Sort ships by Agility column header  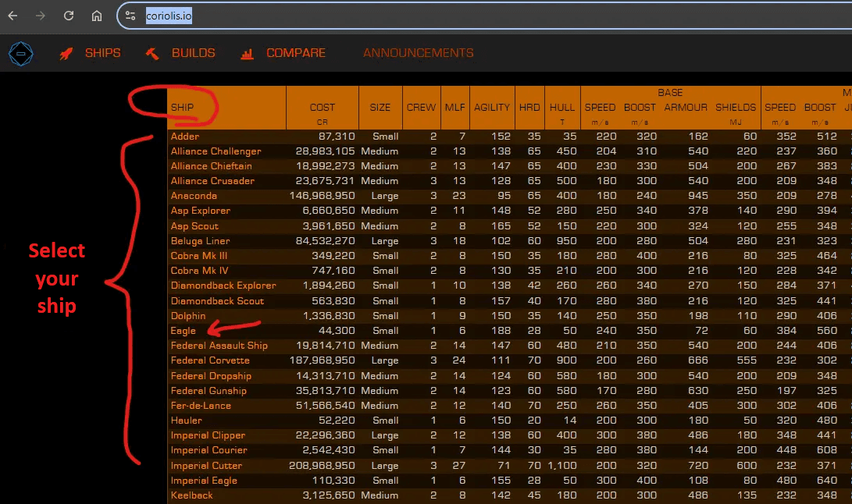pyautogui.click(x=491, y=108)
